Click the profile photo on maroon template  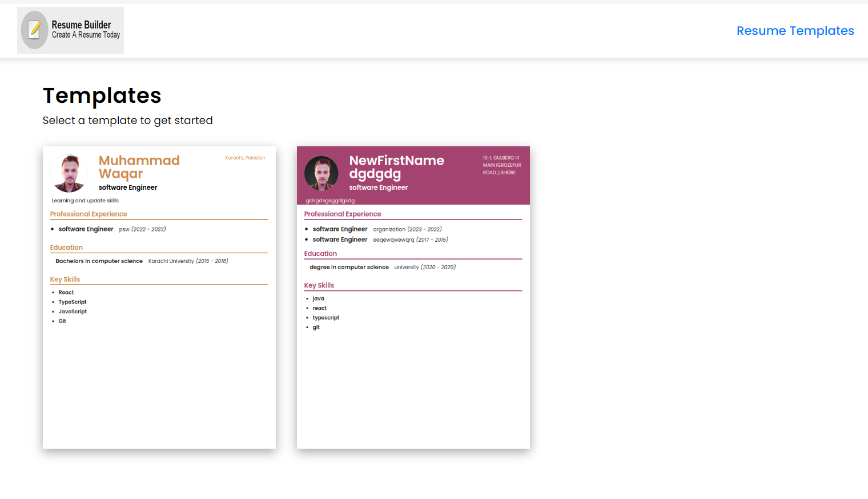point(322,173)
